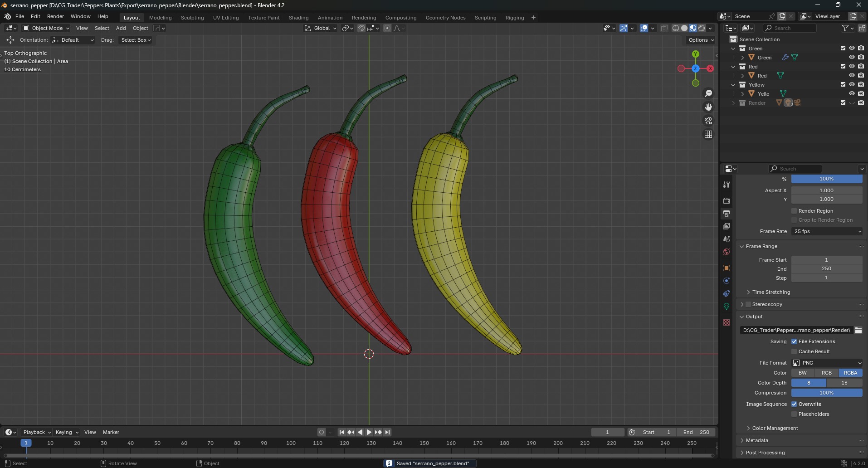Screen dimensions: 868x468
Task: Select Material Preview viewport shading
Action: pos(693,28)
